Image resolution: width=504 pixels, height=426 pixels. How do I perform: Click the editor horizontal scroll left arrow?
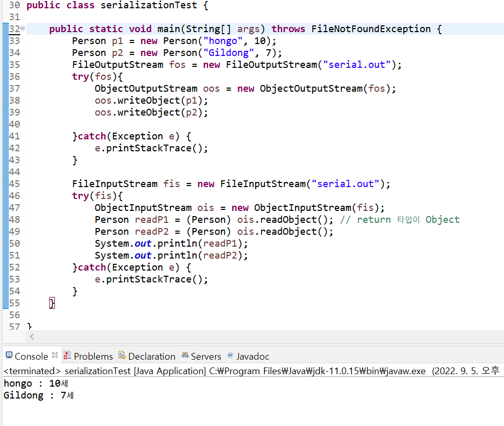32,337
